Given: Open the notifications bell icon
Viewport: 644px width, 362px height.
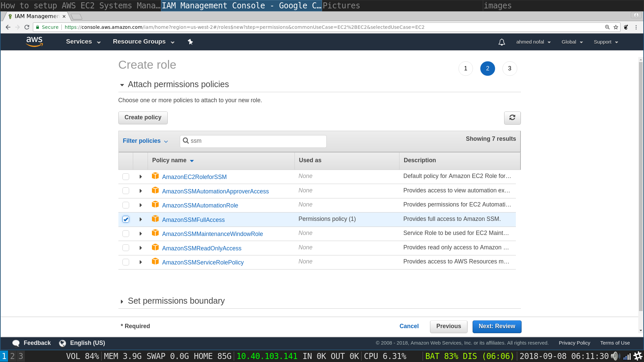Looking at the screenshot, I should pos(501,42).
